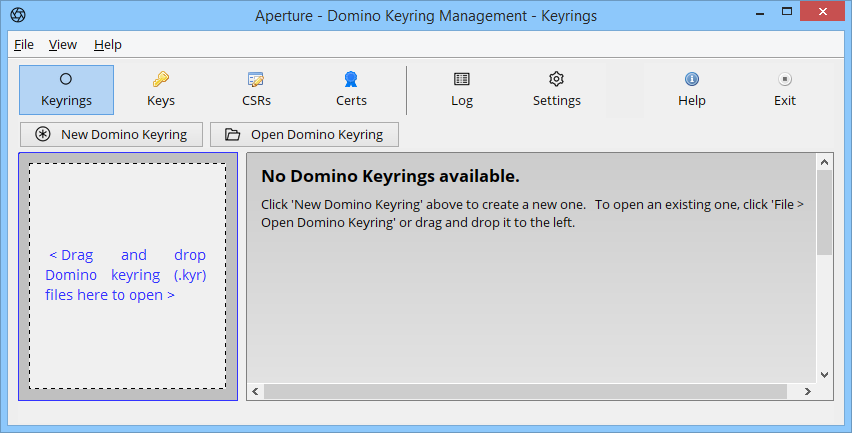Close the Aperture window
Screen dimensions: 852x433
pyautogui.click(x=823, y=11)
